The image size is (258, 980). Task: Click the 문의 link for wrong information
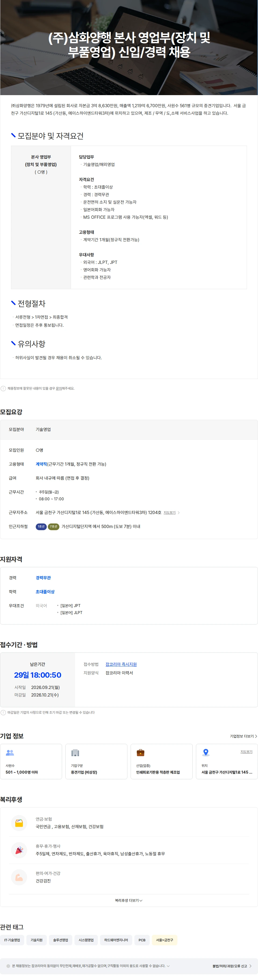click(x=59, y=388)
